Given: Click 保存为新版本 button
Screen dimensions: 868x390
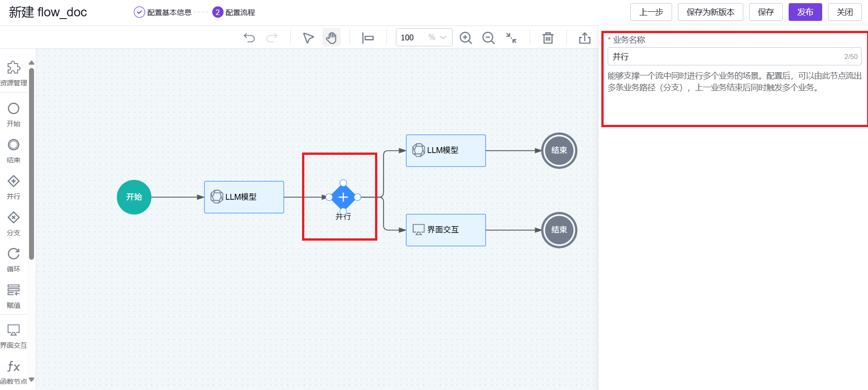Looking at the screenshot, I should [x=710, y=12].
